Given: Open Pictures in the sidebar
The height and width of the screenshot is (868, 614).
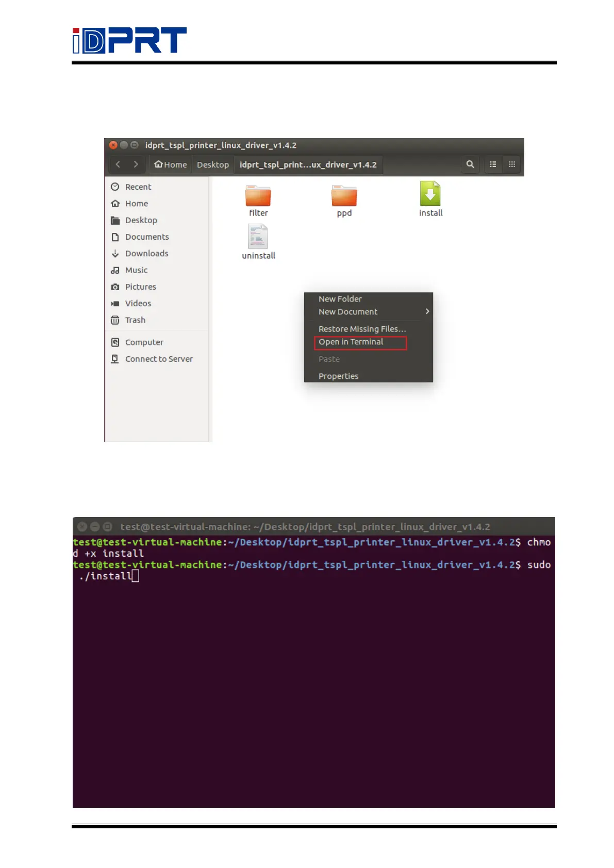Looking at the screenshot, I should click(141, 287).
